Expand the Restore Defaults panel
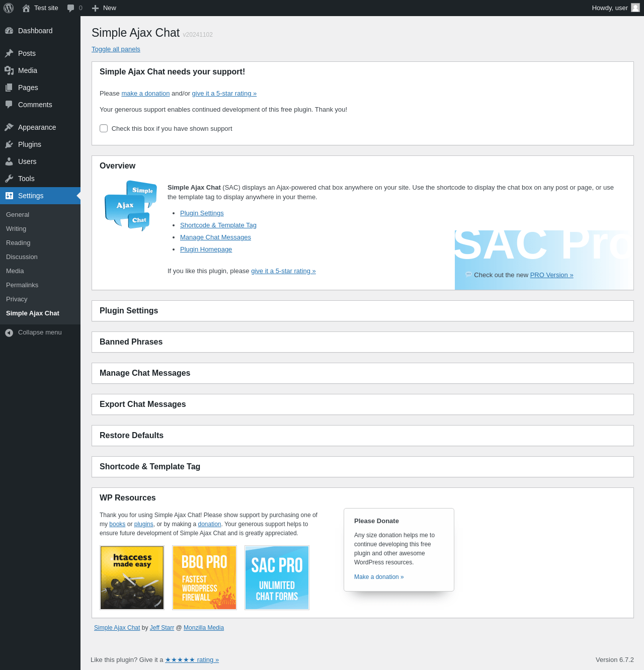This screenshot has height=670, width=644. pos(362,436)
